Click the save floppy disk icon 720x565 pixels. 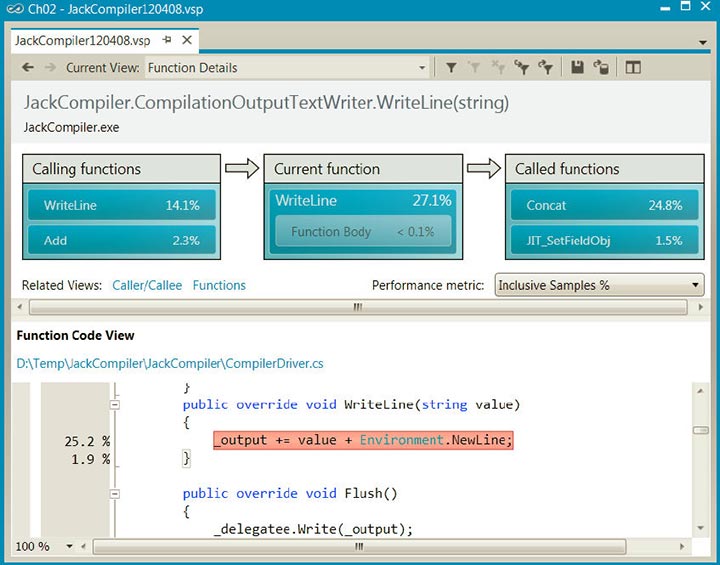[x=578, y=68]
